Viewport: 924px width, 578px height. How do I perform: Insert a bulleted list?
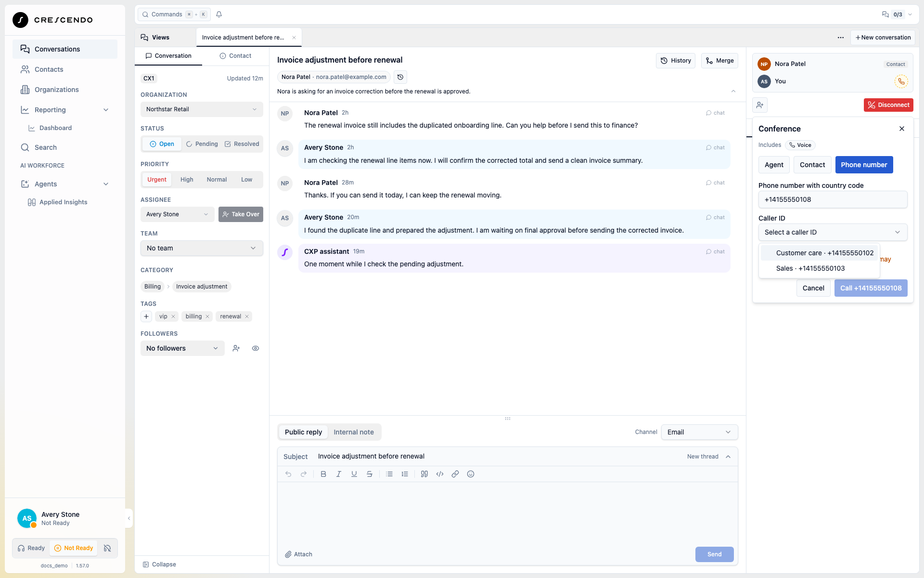click(389, 474)
